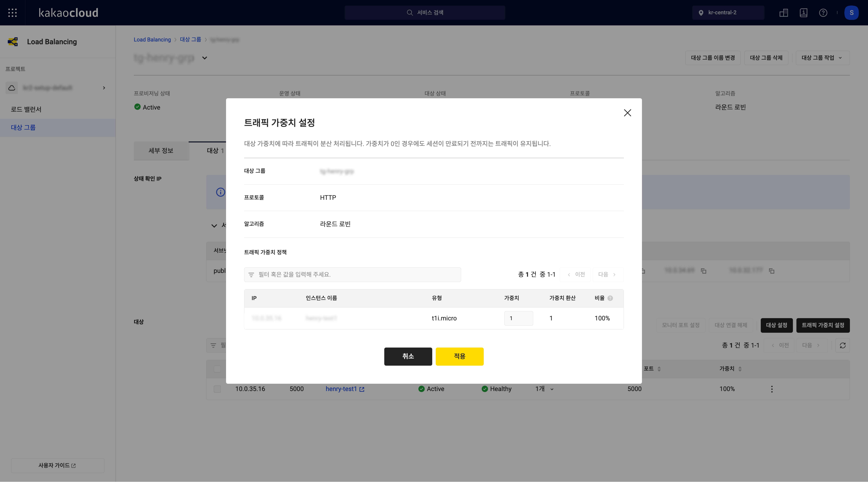Open the 대상 그룹 작업 dropdown
This screenshot has height=482, width=868.
823,58
